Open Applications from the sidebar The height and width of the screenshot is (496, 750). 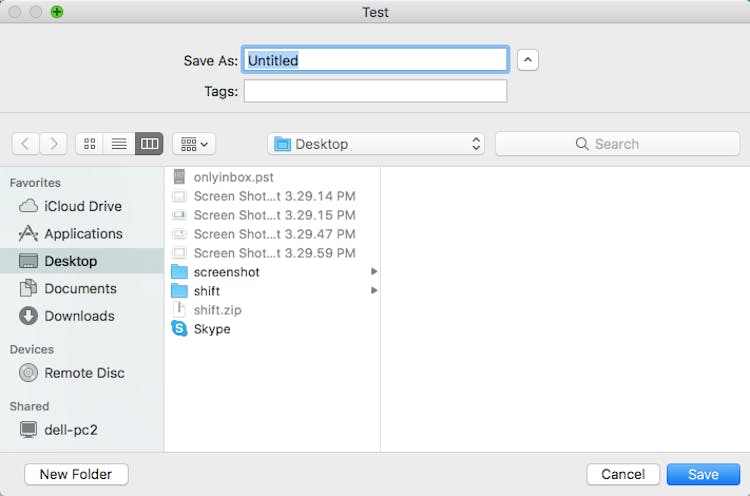tap(83, 234)
